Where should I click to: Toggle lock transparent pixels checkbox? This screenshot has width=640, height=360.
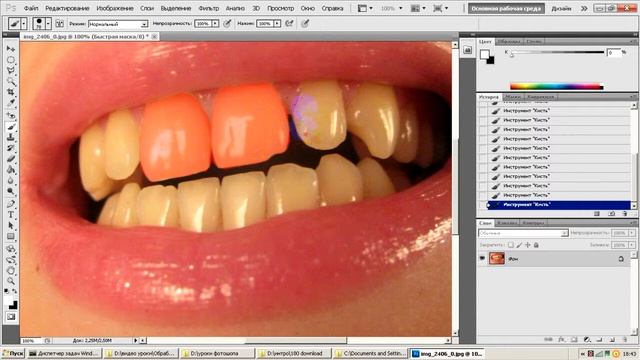pos(511,245)
